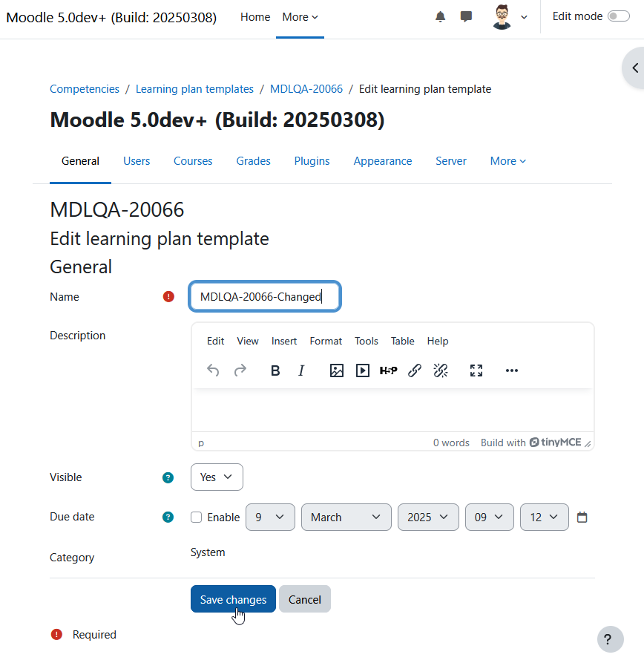Open the editor Edit menu
This screenshot has height=666, width=644.
(215, 341)
